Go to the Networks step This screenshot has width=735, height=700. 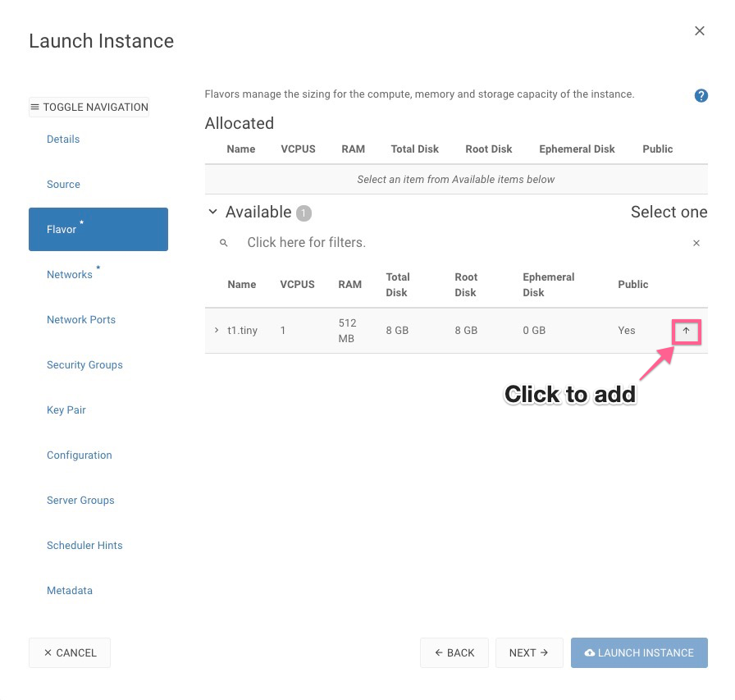tap(70, 275)
